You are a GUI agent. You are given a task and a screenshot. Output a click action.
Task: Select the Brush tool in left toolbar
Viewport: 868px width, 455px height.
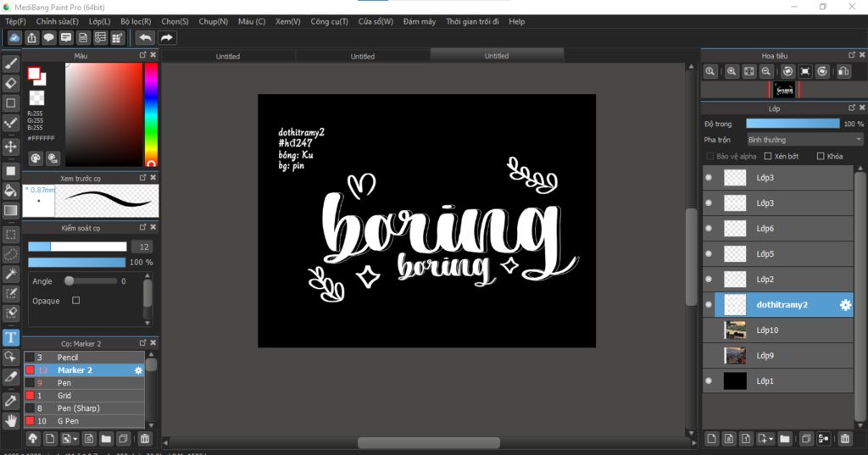(10, 64)
